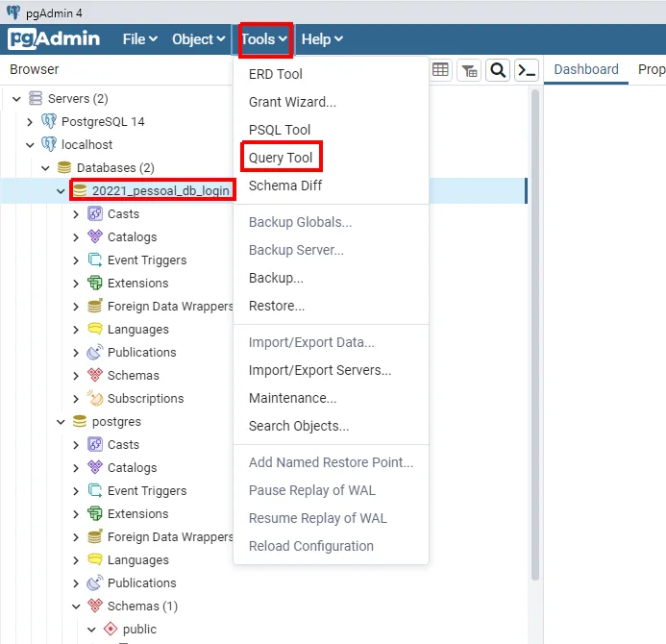Click the Schemas (1) icon under postgres
The image size is (666, 644).
95,606
